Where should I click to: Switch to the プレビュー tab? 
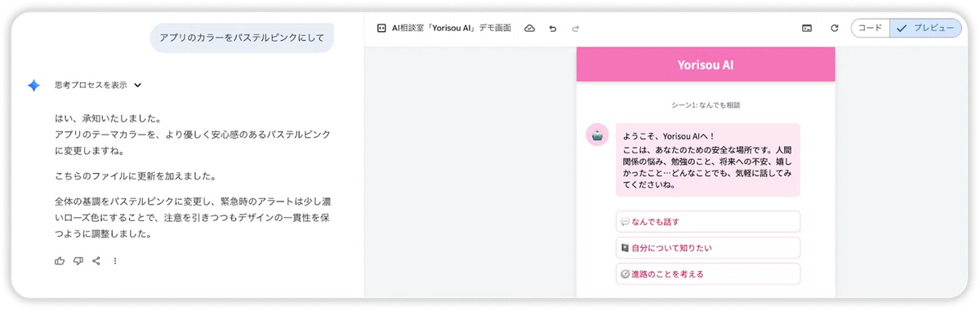point(925,28)
